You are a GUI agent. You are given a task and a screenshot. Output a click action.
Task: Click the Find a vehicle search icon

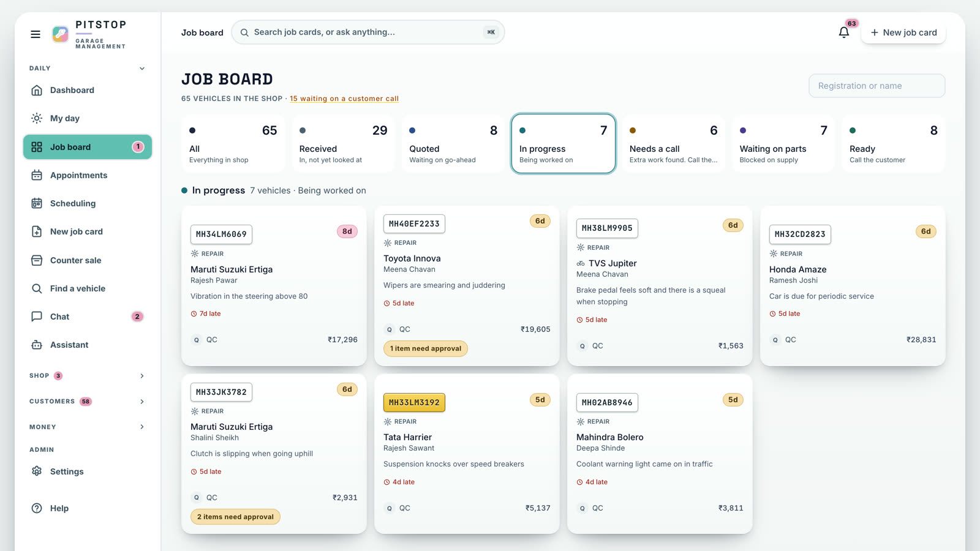click(37, 288)
